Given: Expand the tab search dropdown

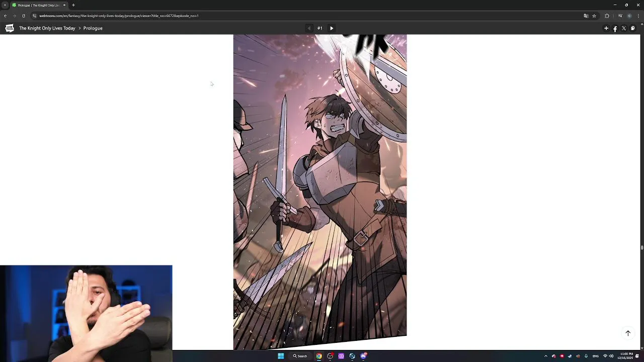Looking at the screenshot, I should tap(5, 5).
